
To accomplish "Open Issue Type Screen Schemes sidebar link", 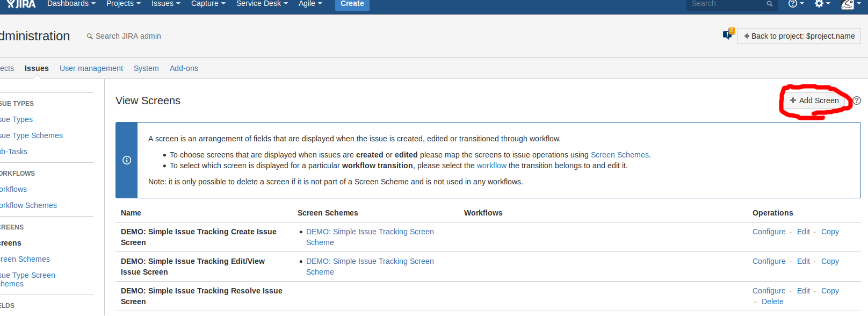I will 27,279.
